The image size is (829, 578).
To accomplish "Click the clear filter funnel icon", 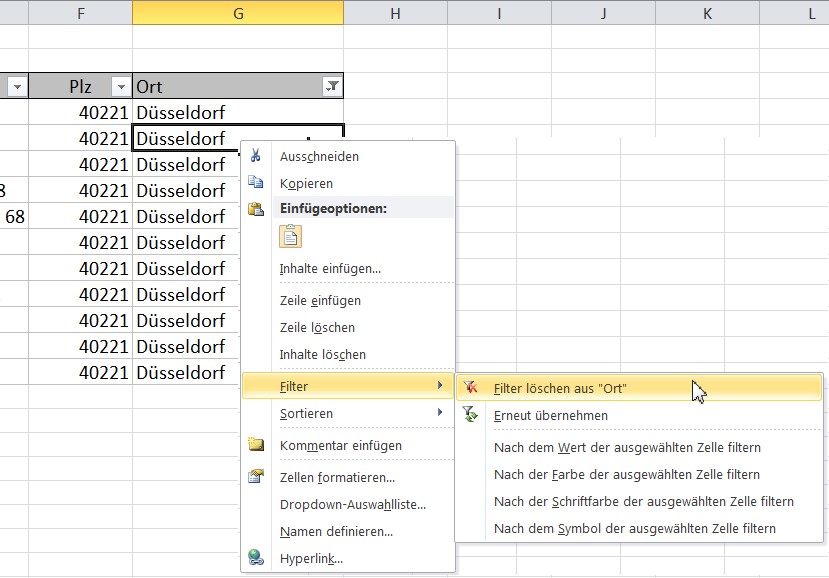I will (470, 388).
